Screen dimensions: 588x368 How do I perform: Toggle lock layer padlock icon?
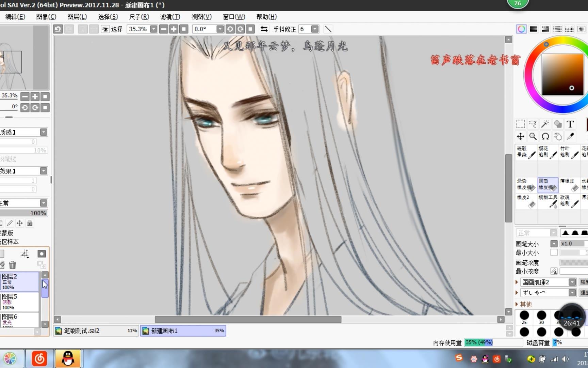pyautogui.click(x=30, y=223)
